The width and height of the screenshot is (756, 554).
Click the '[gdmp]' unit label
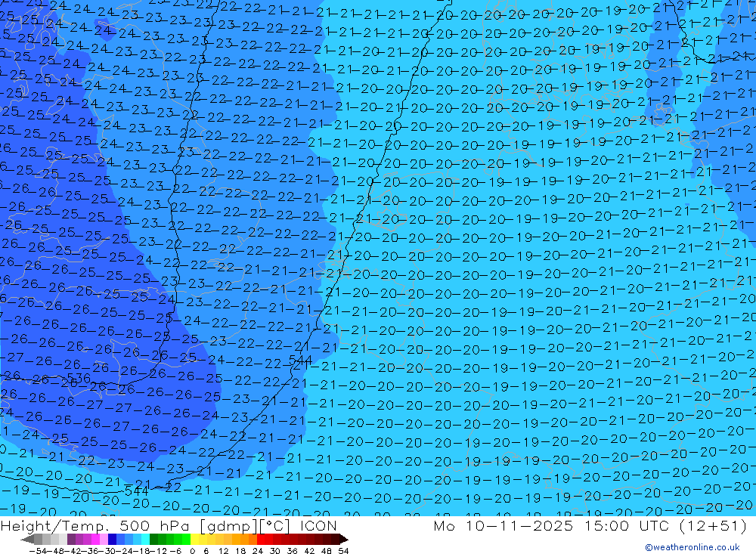pyautogui.click(x=228, y=526)
